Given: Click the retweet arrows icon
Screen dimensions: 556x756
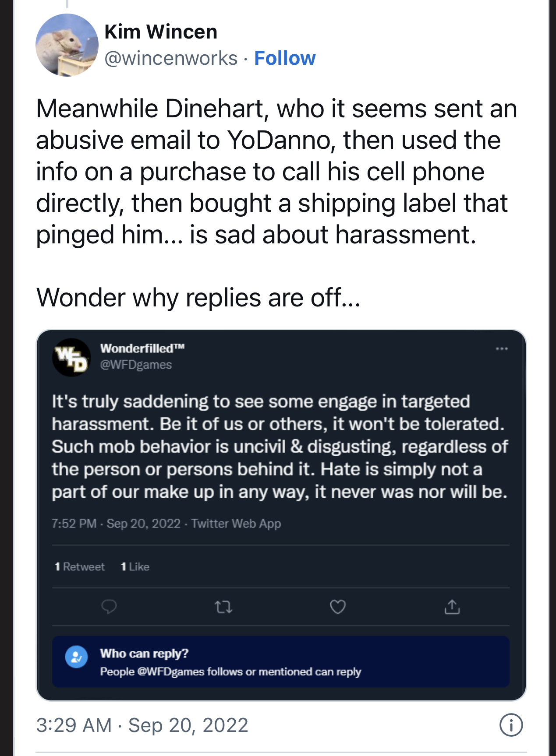Looking at the screenshot, I should tap(223, 607).
